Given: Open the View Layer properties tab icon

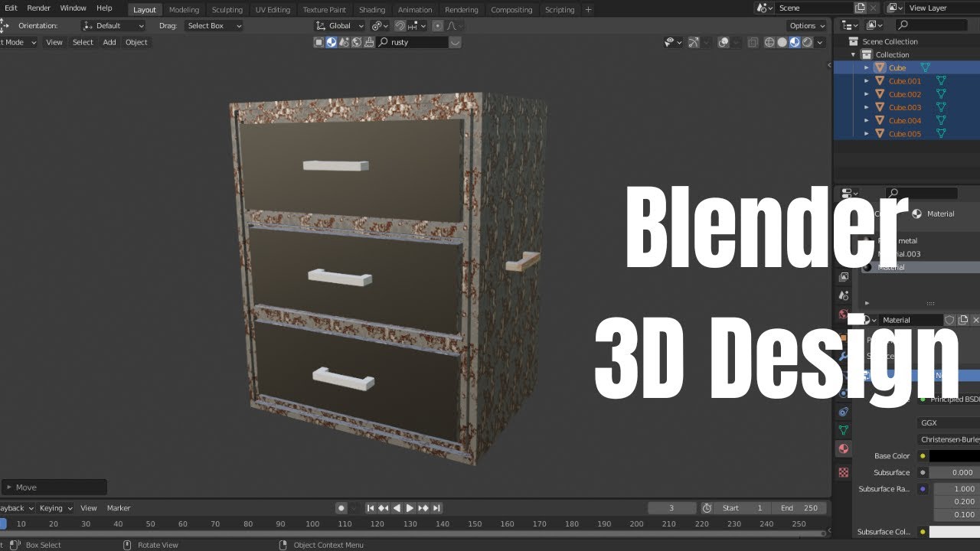Looking at the screenshot, I should click(844, 276).
